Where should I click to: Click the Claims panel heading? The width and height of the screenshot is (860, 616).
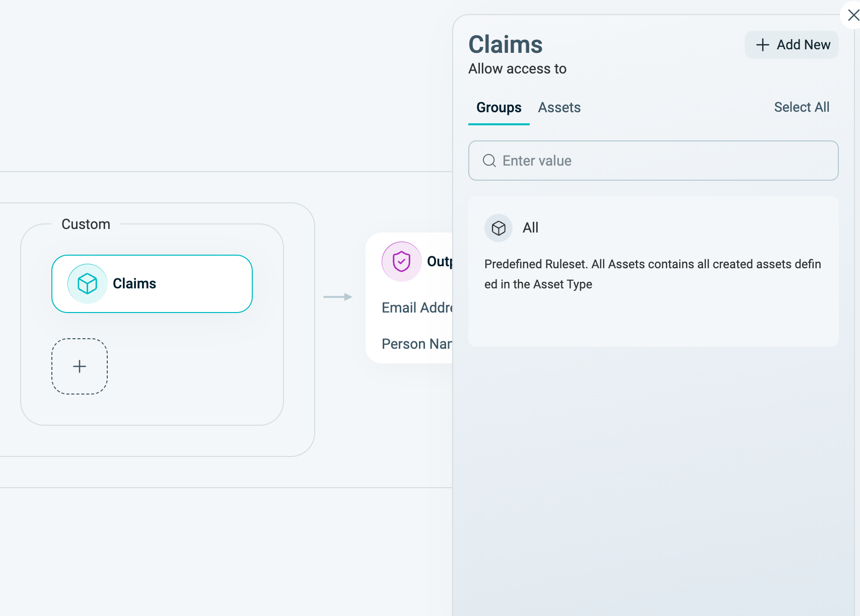tap(506, 44)
